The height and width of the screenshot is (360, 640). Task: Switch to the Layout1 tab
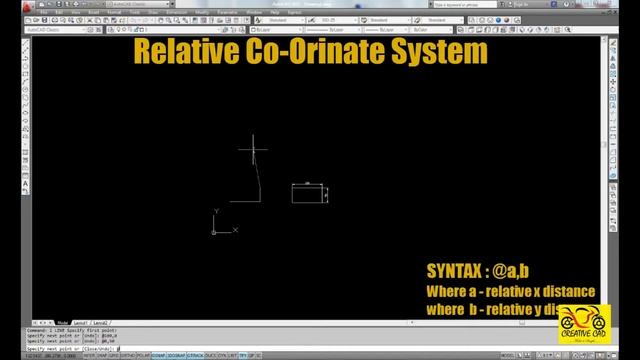tap(80, 323)
